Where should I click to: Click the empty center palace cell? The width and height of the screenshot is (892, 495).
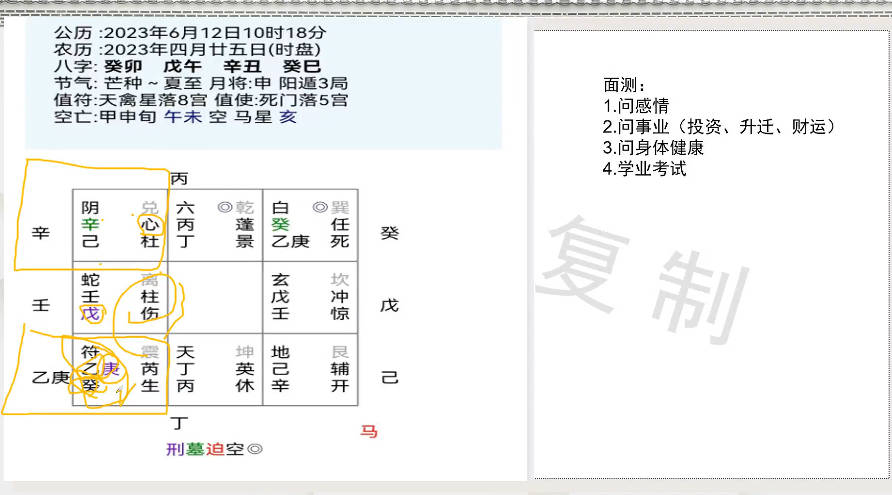pos(214,297)
